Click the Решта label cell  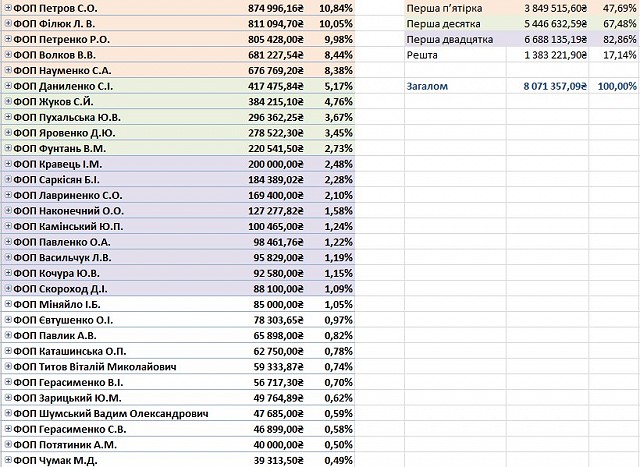tap(423, 55)
